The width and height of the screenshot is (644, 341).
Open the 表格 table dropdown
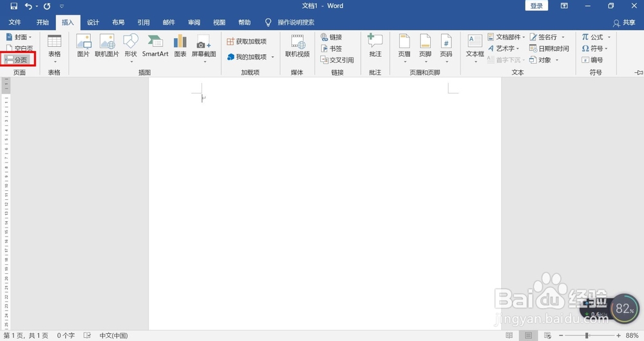(54, 48)
